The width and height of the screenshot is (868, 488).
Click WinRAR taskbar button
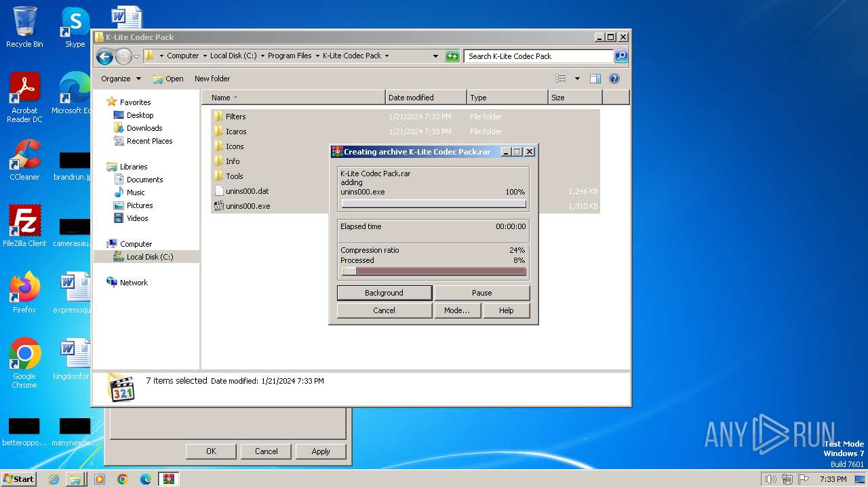[169, 479]
